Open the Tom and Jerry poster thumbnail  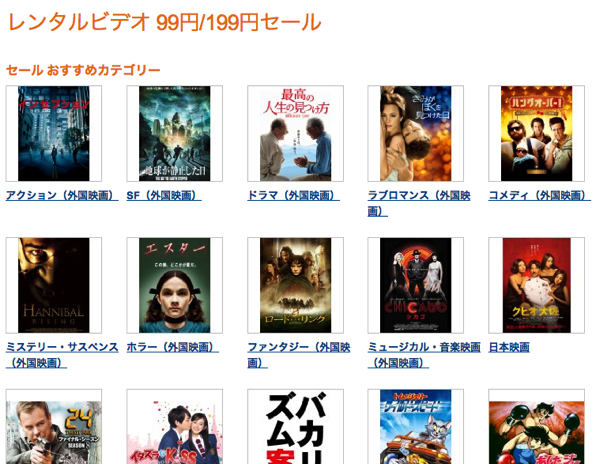[x=416, y=427]
